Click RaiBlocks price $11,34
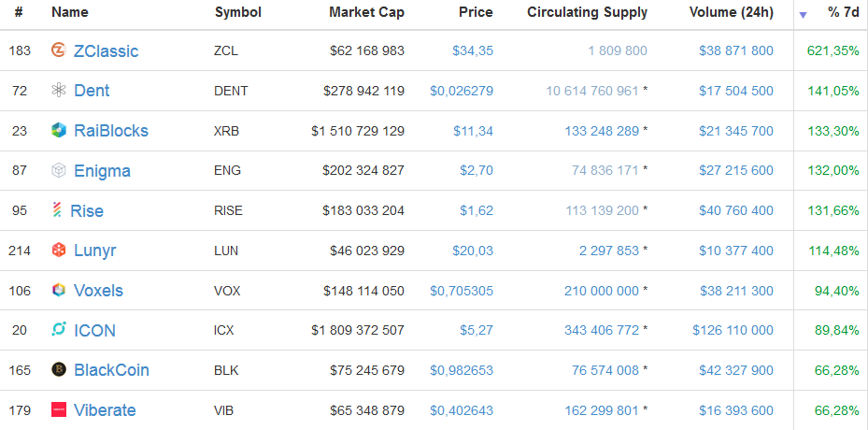 (473, 131)
